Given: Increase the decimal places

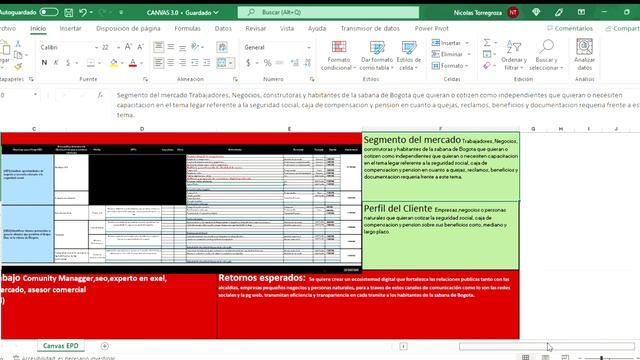Looking at the screenshot, I should 295,63.
